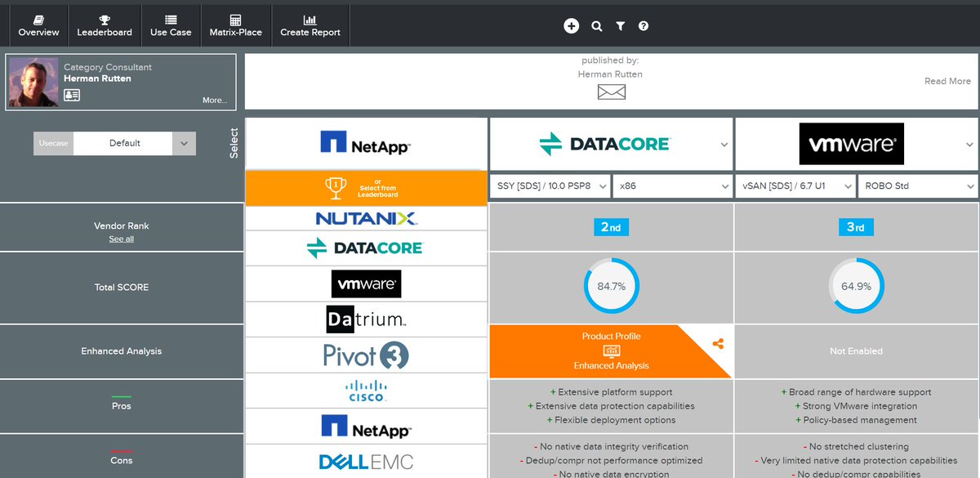Open search with magnifier icon
Image resolution: width=980 pixels, height=478 pixels.
click(597, 26)
